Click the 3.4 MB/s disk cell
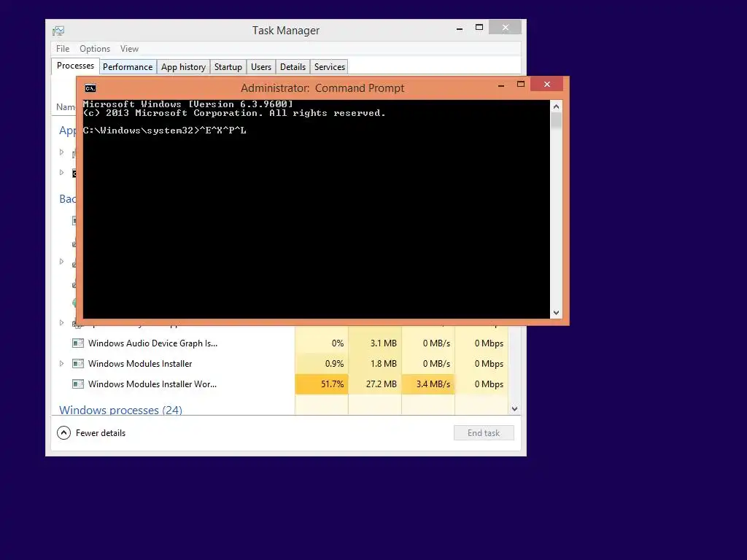Viewport: 747px width, 560px height. 428,384
